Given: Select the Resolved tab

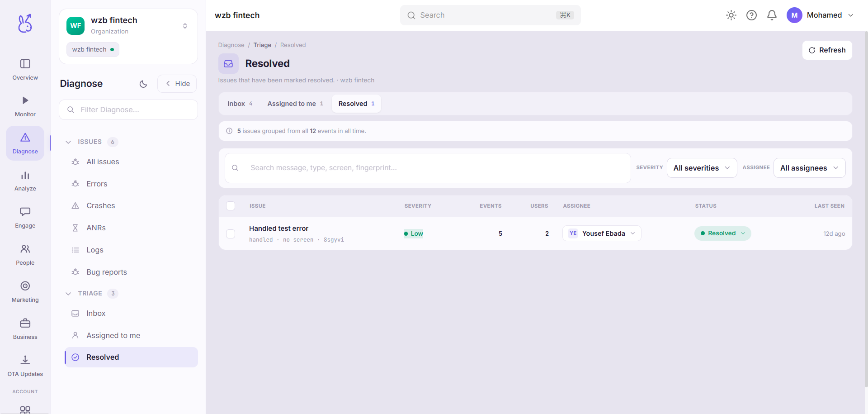Looking at the screenshot, I should [356, 104].
